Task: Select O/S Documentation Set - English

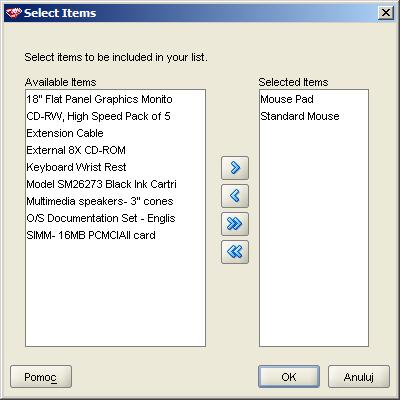Action: click(x=115, y=218)
